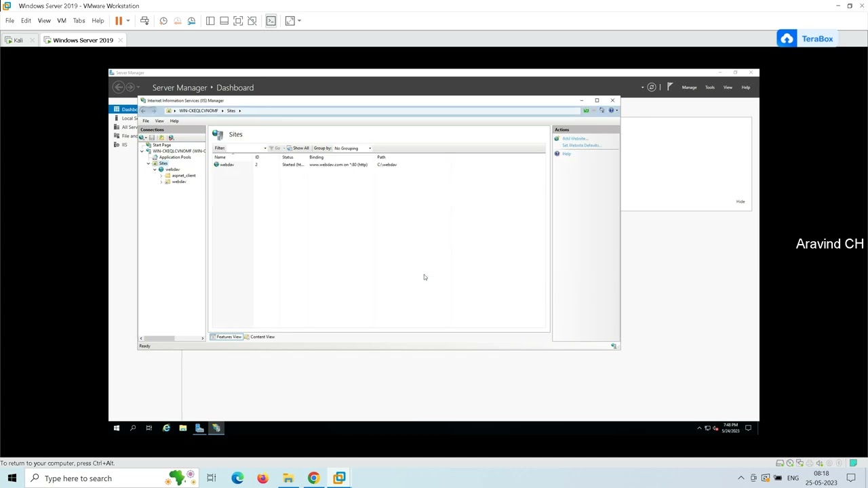This screenshot has height=488, width=868.
Task: Click WIN-CKEQLCVNOMF breadcrumb in address bar
Action: tap(199, 110)
